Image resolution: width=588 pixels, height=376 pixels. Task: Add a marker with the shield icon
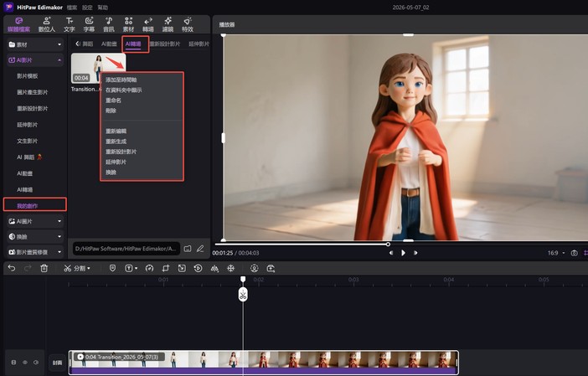coord(112,268)
